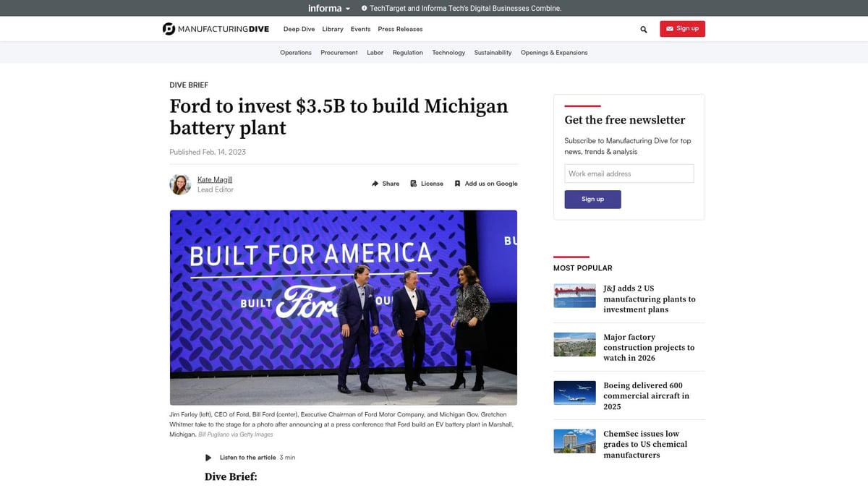Select the Press Releases menu item
Viewport: 868px width, 488px height.
(399, 29)
